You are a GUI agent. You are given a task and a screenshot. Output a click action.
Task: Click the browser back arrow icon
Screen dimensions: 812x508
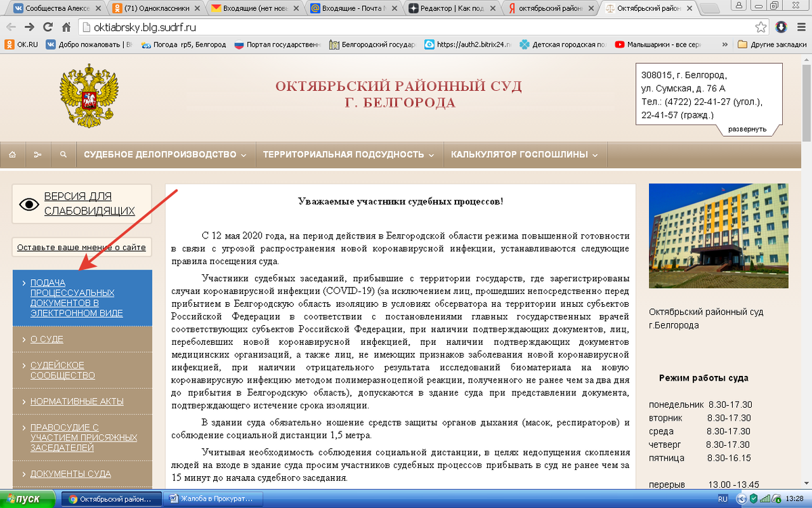coord(10,27)
